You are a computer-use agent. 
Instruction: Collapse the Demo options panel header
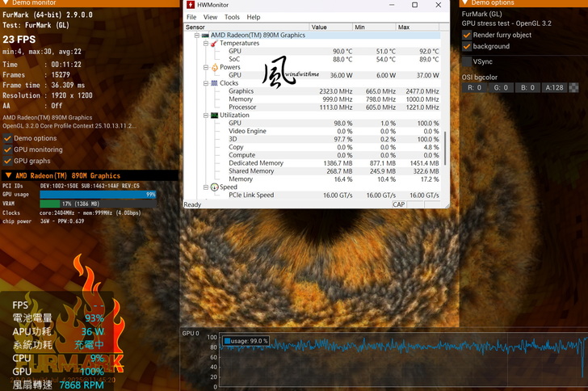(464, 3)
